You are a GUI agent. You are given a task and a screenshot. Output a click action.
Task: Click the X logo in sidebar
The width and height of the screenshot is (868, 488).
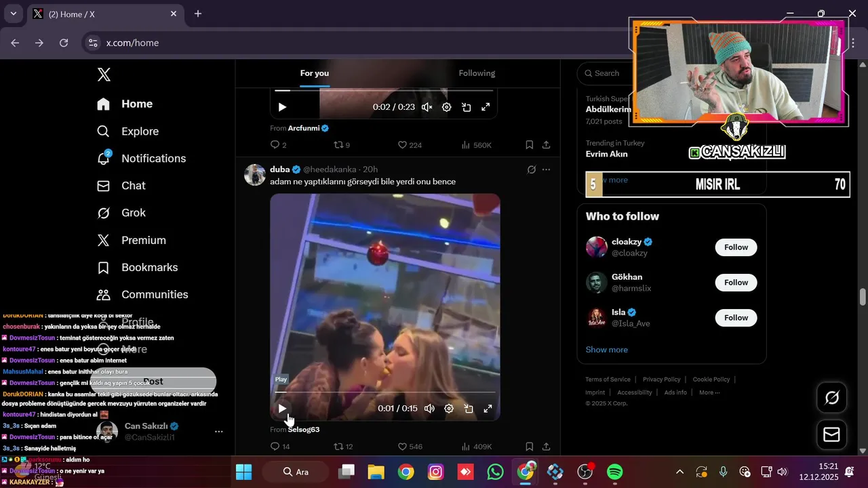(x=104, y=75)
